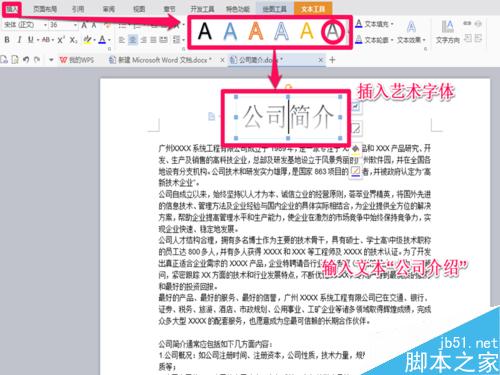Apply superscript formatting
The width and height of the screenshot is (500, 375).
pyautogui.click(x=61, y=40)
